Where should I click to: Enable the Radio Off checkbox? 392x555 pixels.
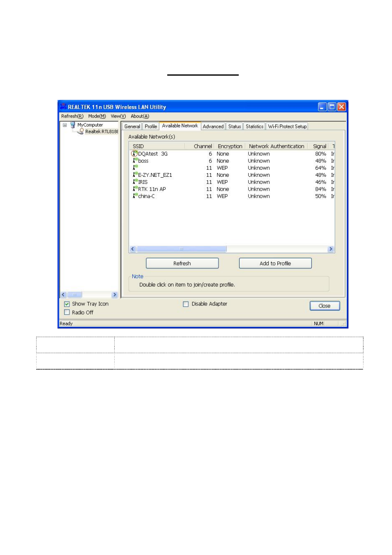67,312
